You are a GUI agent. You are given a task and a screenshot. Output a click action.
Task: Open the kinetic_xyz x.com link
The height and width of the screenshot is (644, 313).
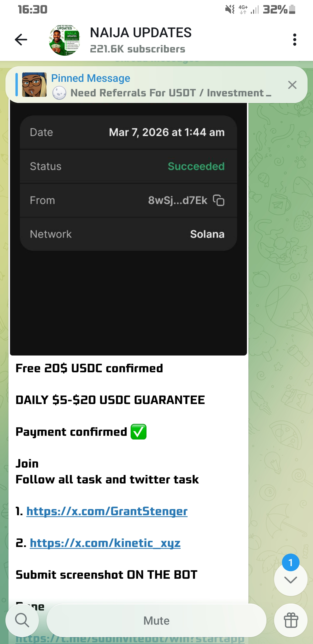pos(105,543)
